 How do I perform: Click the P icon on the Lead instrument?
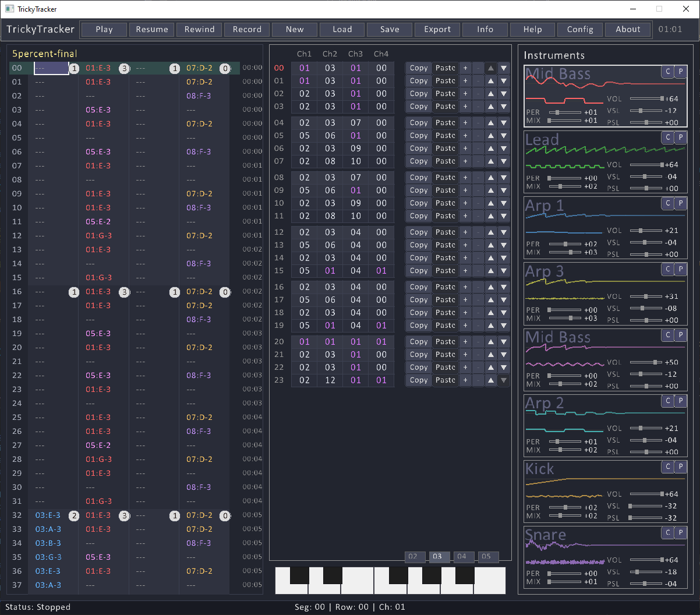pyautogui.click(x=681, y=137)
